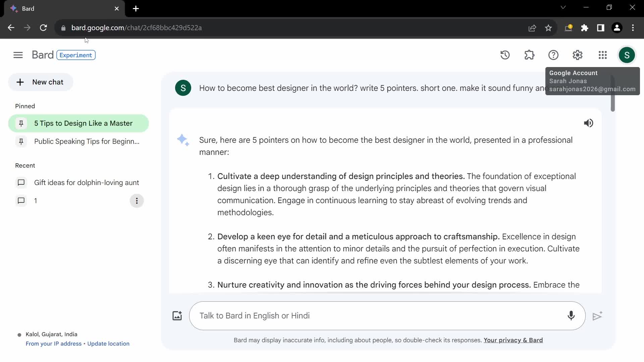
Task: Open the Extensions puzzle icon in Bard header
Action: (529, 55)
